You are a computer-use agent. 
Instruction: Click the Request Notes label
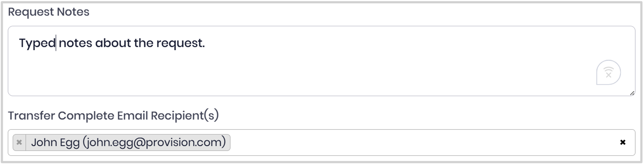coord(49,12)
